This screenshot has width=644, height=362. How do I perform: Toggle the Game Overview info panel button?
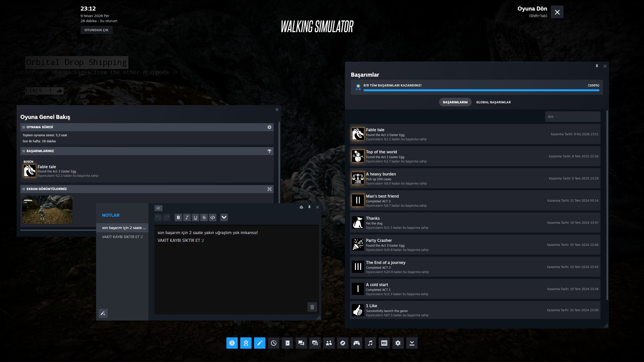[x=232, y=343]
